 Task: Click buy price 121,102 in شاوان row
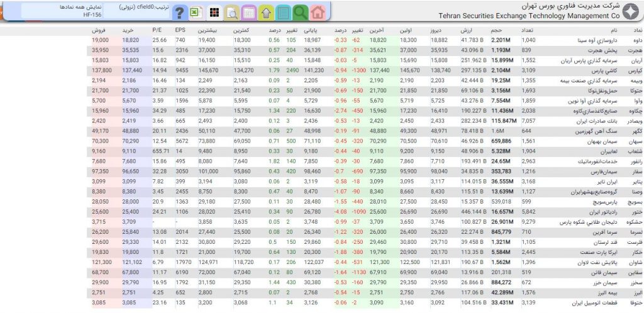point(132,263)
